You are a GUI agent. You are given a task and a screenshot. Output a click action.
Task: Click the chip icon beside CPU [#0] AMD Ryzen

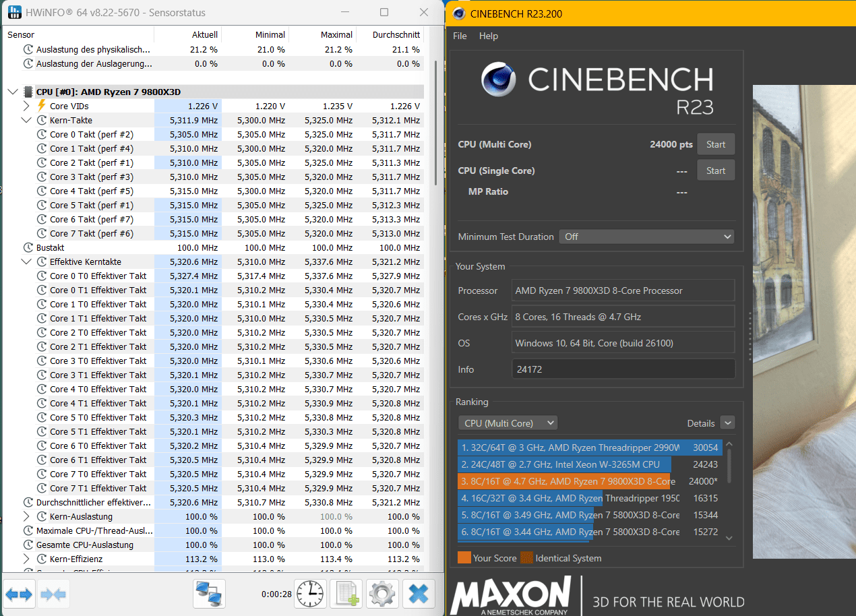coord(28,92)
